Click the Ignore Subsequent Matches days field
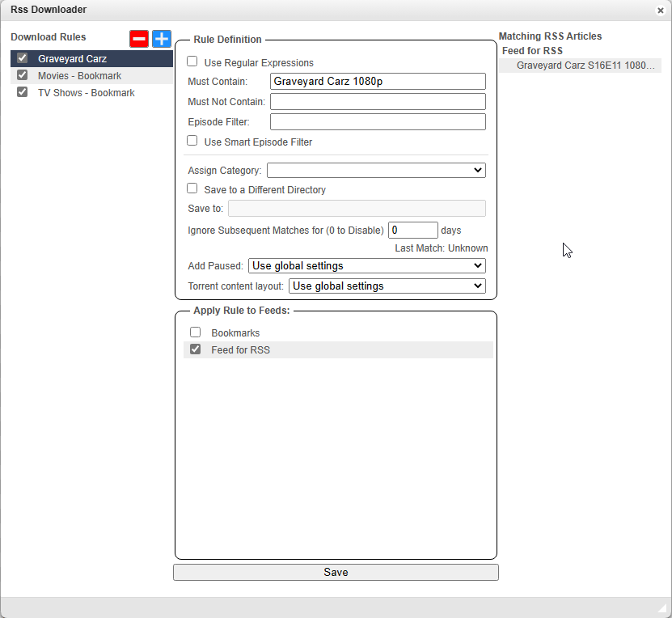Screen dimensions: 672x618 pos(413,230)
